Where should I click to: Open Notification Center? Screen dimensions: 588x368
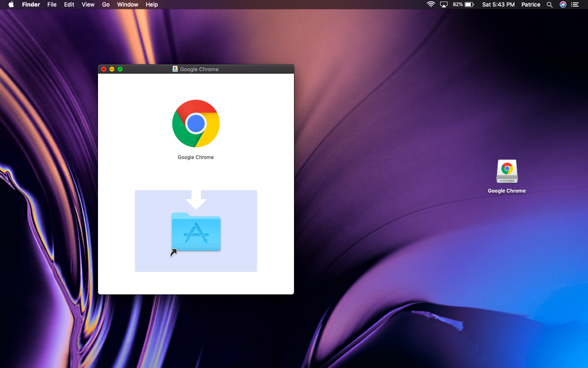click(x=575, y=4)
